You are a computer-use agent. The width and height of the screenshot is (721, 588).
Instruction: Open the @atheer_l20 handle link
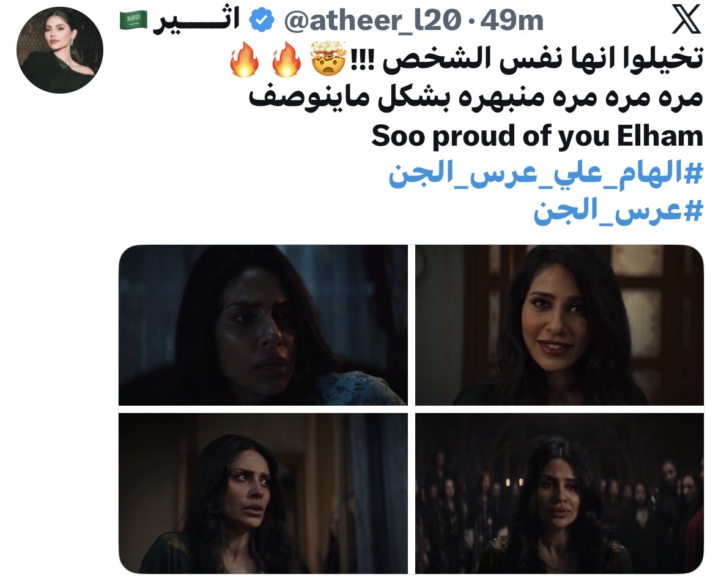coord(373,21)
